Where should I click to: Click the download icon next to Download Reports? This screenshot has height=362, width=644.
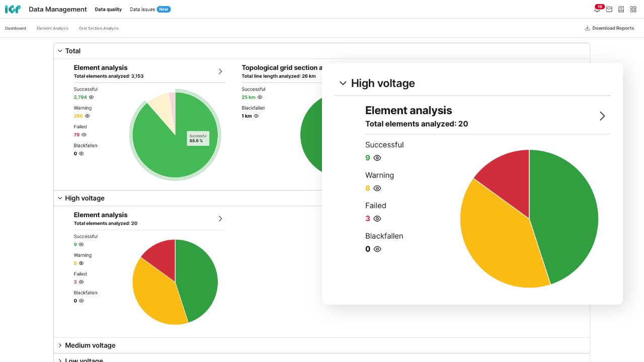[x=586, y=28]
